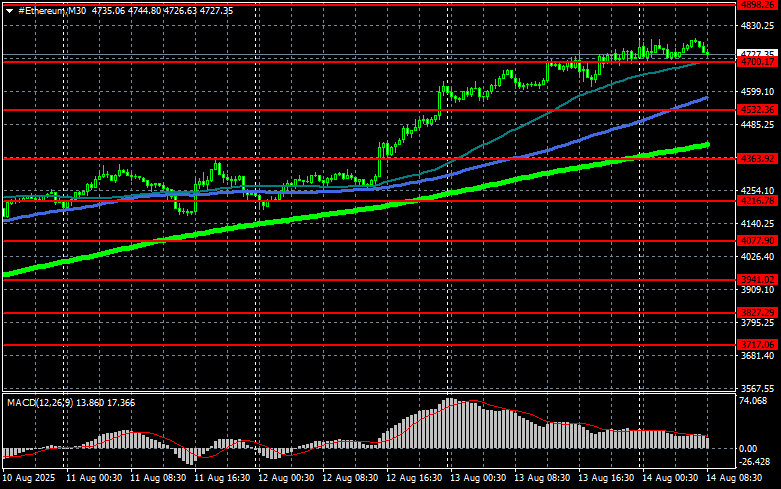The image size is (781, 489).
Task: Click the 0.00 MACD scale value
Action: click(x=748, y=449)
